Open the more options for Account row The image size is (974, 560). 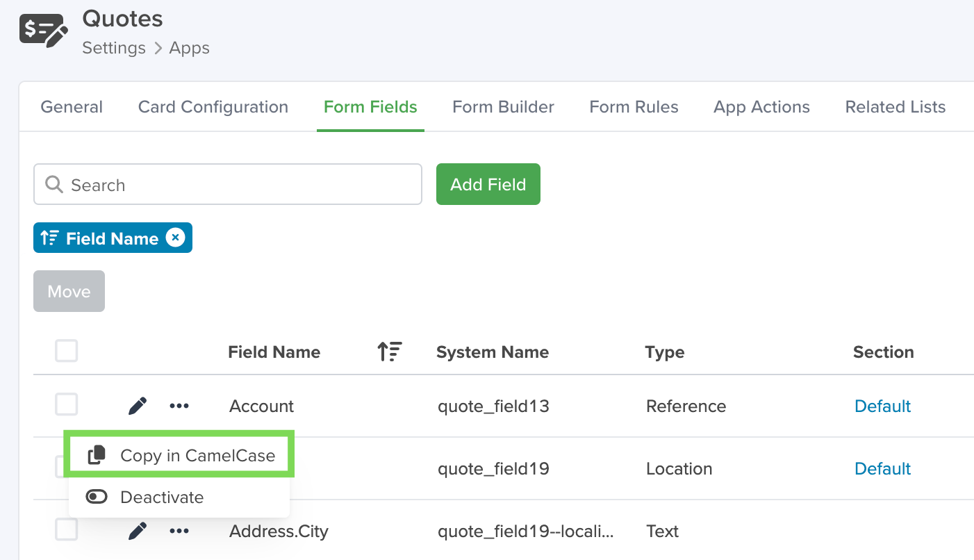(179, 406)
